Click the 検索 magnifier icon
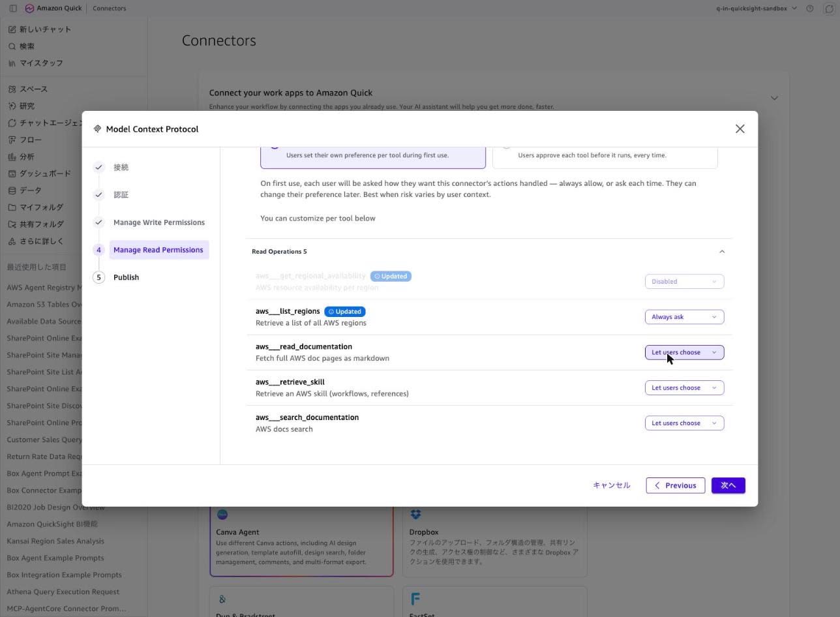The height and width of the screenshot is (617, 840). point(12,46)
